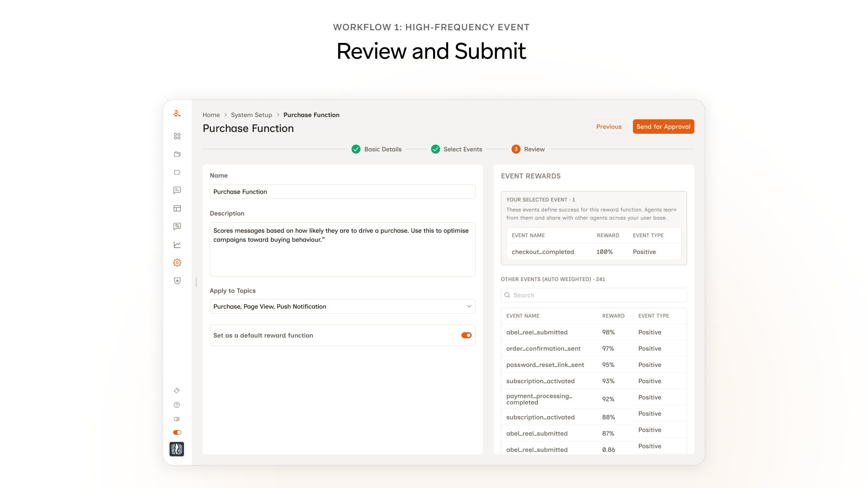Open the message sliders icon in sidebar

[x=177, y=226]
